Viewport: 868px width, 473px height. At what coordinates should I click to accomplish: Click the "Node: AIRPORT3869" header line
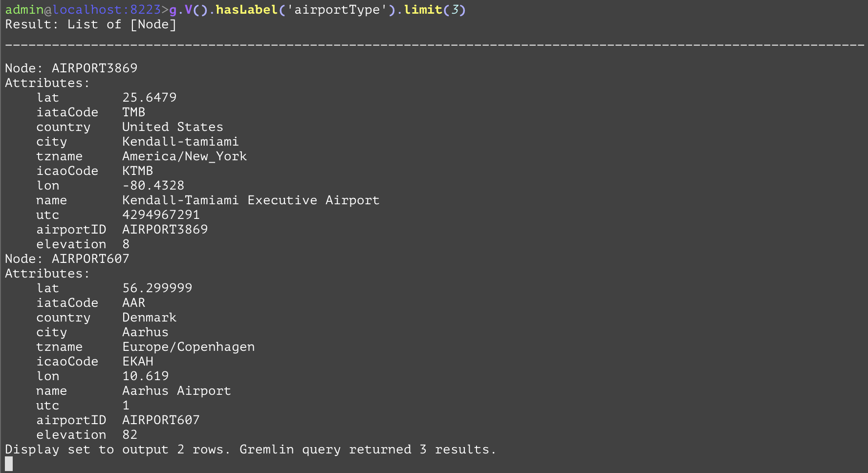(71, 68)
